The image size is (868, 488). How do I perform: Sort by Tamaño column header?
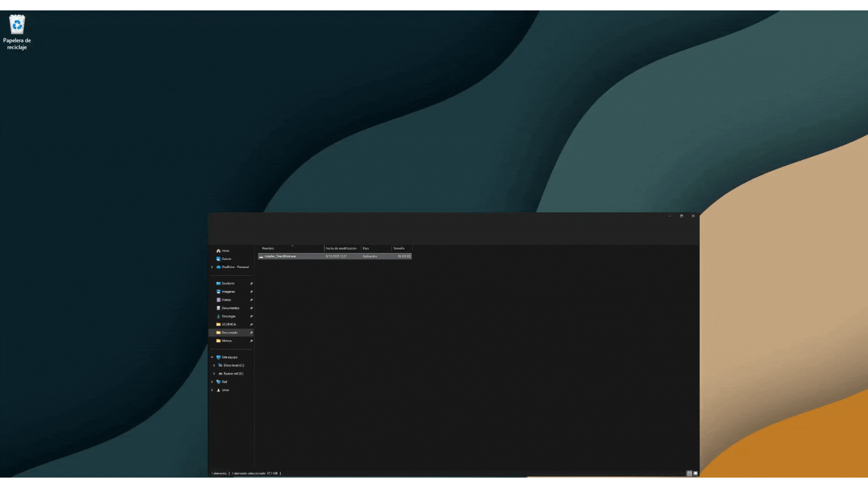coord(399,249)
